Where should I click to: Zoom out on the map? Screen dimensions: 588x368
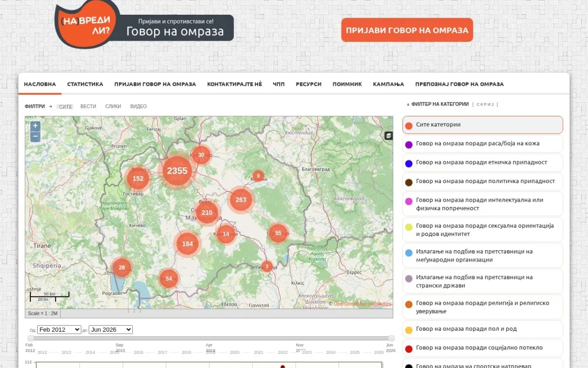(x=35, y=137)
